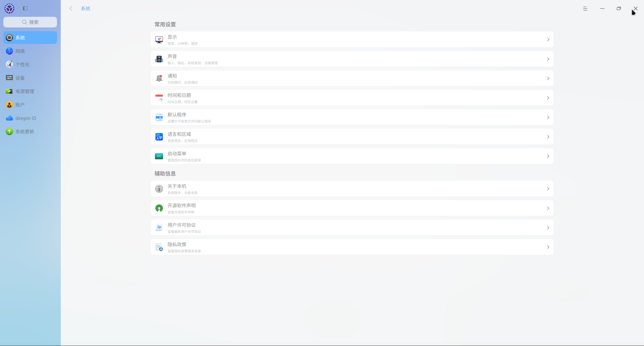
Task: Expand the 时间和日期 entry chevron
Action: pyautogui.click(x=548, y=98)
